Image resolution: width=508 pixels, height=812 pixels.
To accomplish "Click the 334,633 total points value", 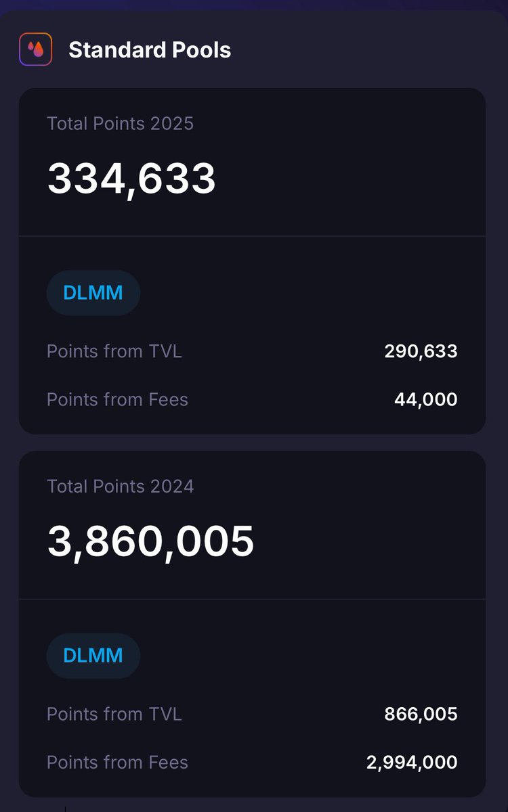I will pyautogui.click(x=131, y=179).
